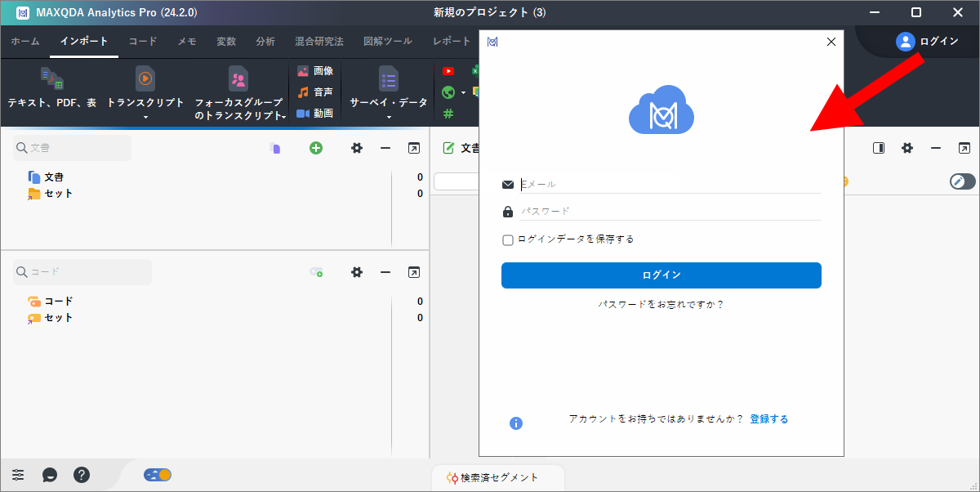The image size is (980, 492).
Task: Click the web globe import icon
Action: pos(448,92)
